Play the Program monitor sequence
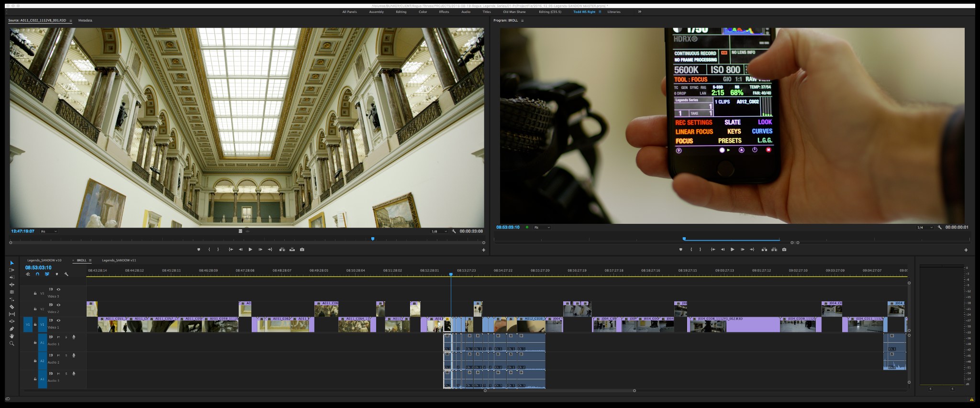 tap(732, 249)
